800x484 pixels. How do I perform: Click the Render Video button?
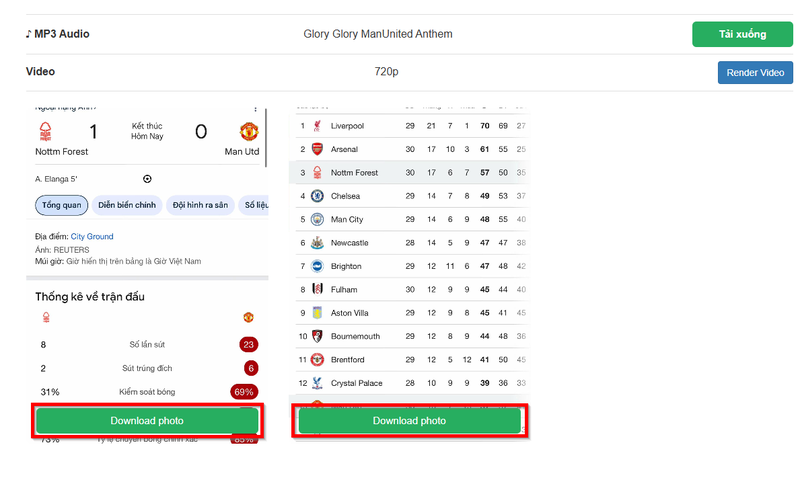pyautogui.click(x=755, y=72)
